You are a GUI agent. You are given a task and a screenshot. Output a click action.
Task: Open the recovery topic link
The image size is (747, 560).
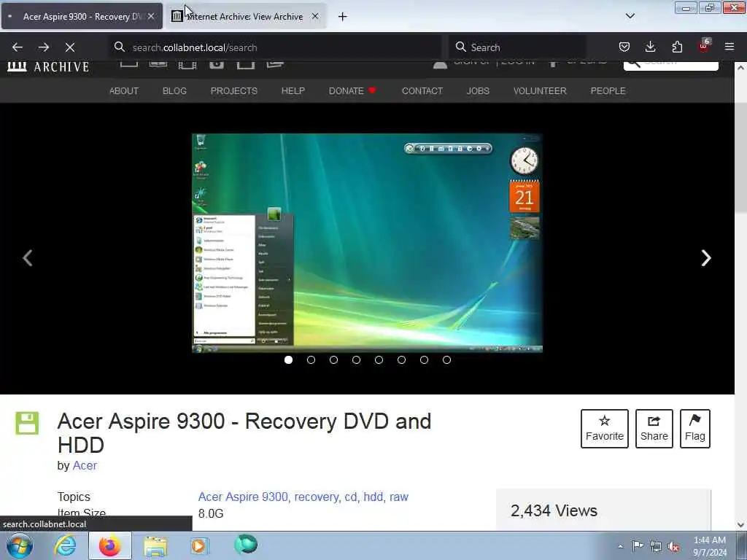[x=317, y=497]
